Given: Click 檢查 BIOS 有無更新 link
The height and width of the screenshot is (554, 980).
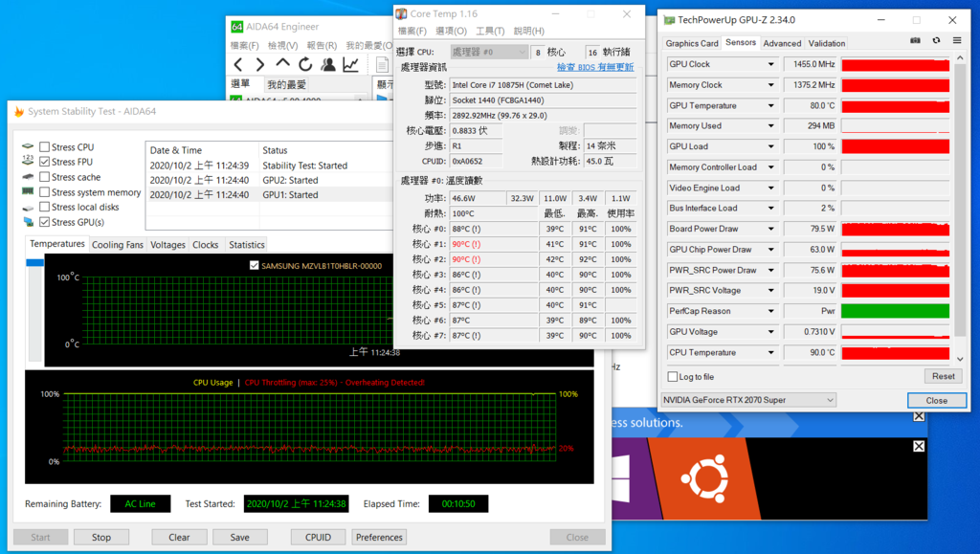Looking at the screenshot, I should coord(595,67).
